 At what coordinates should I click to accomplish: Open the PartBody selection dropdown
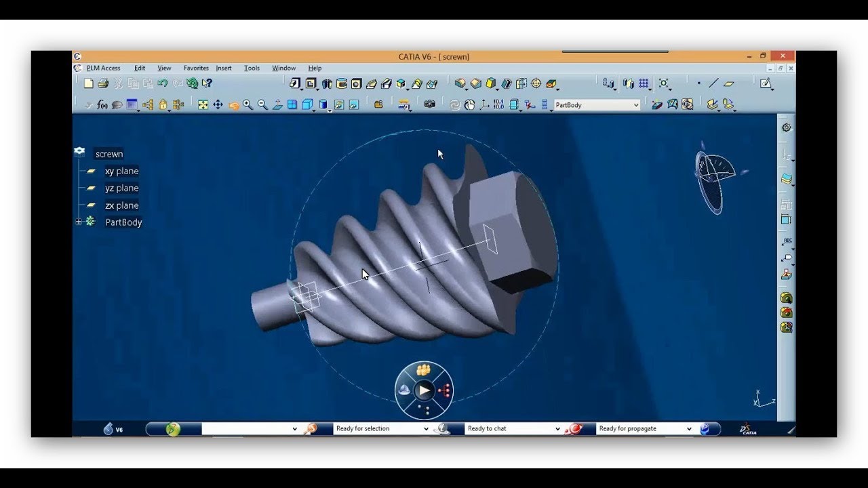click(x=635, y=105)
